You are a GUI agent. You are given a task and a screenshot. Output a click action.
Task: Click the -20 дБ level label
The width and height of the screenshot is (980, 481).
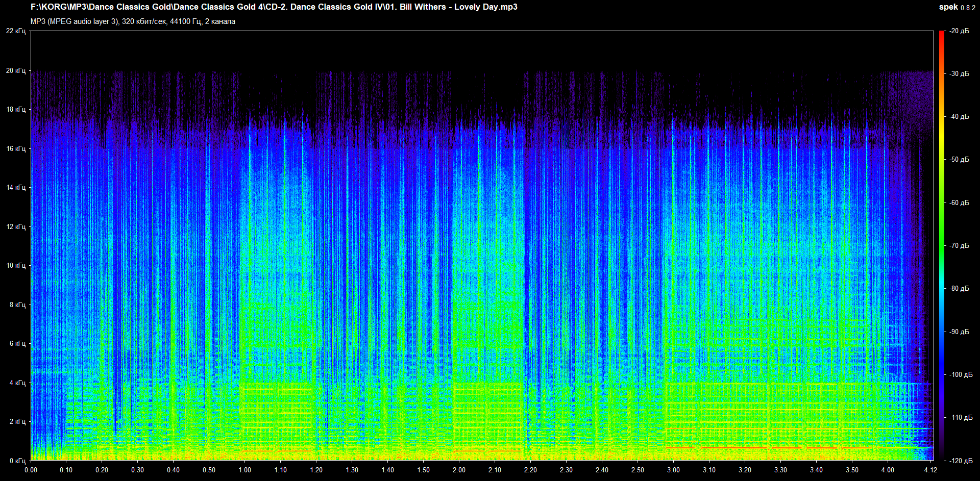click(959, 31)
